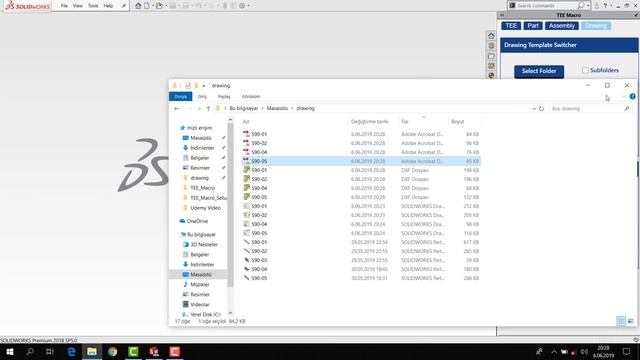This screenshot has width=640, height=360.
Task: Open the Options dropdown arrow in toolbar
Action: pyautogui.click(x=248, y=6)
